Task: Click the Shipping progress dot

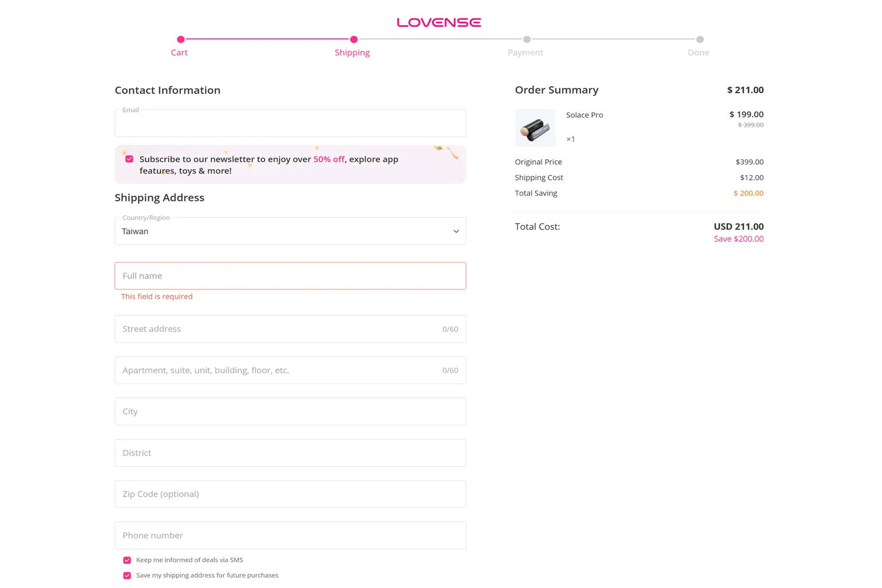Action: [354, 39]
